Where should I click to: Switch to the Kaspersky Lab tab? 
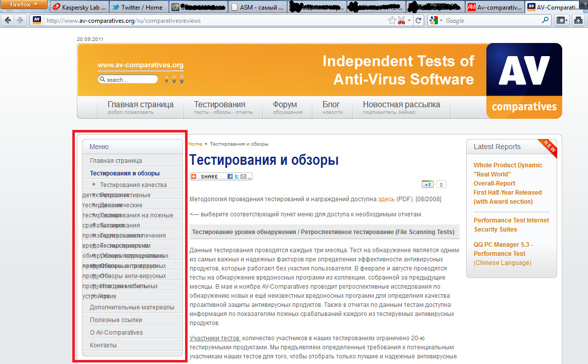(80, 7)
